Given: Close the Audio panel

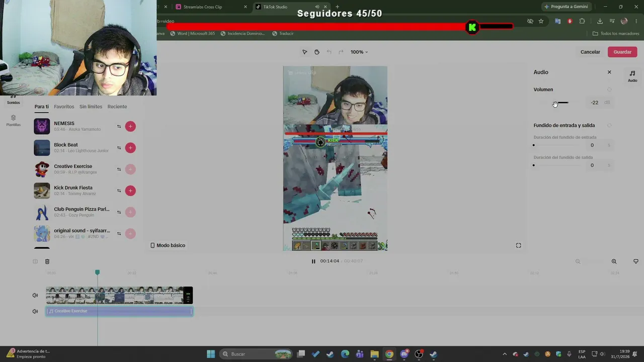Looking at the screenshot, I should click(609, 72).
